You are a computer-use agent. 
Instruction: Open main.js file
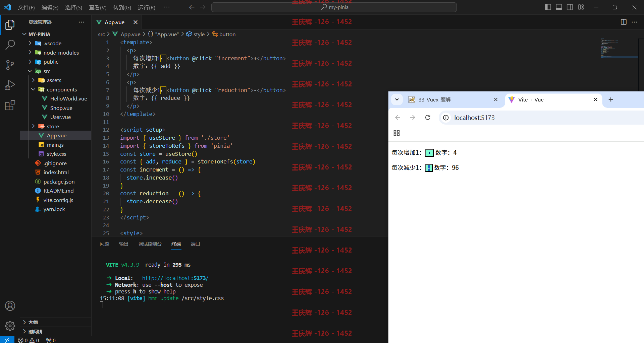point(55,145)
